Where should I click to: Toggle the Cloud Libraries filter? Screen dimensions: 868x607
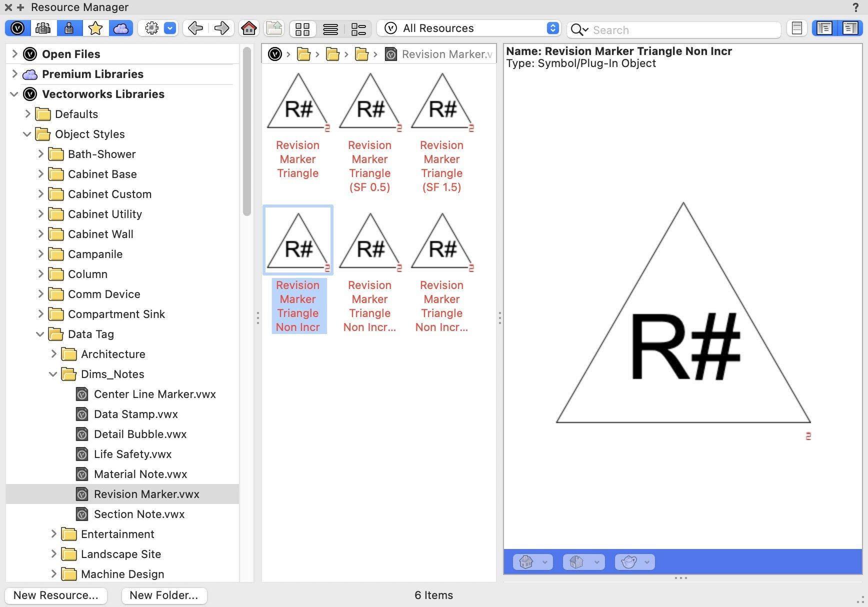point(121,28)
